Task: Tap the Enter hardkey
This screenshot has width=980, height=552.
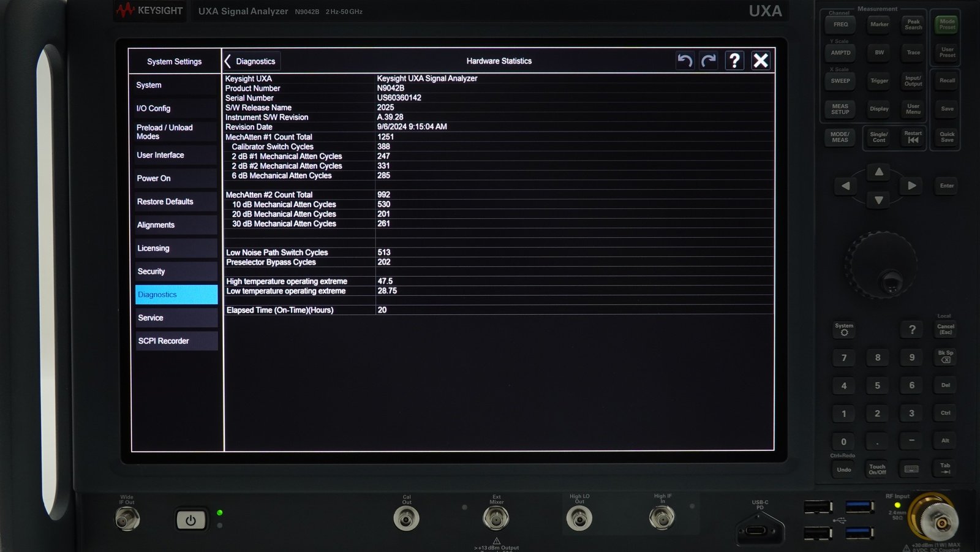Action: 947,186
